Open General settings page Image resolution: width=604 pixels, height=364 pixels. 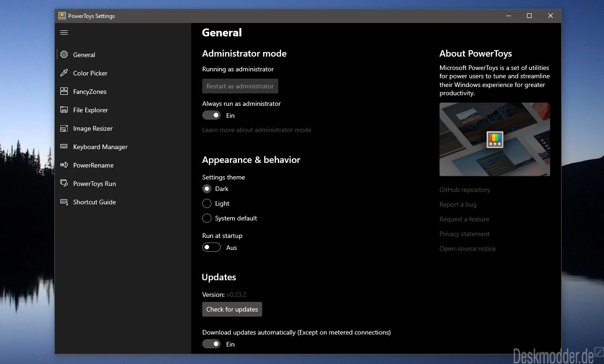click(123, 55)
